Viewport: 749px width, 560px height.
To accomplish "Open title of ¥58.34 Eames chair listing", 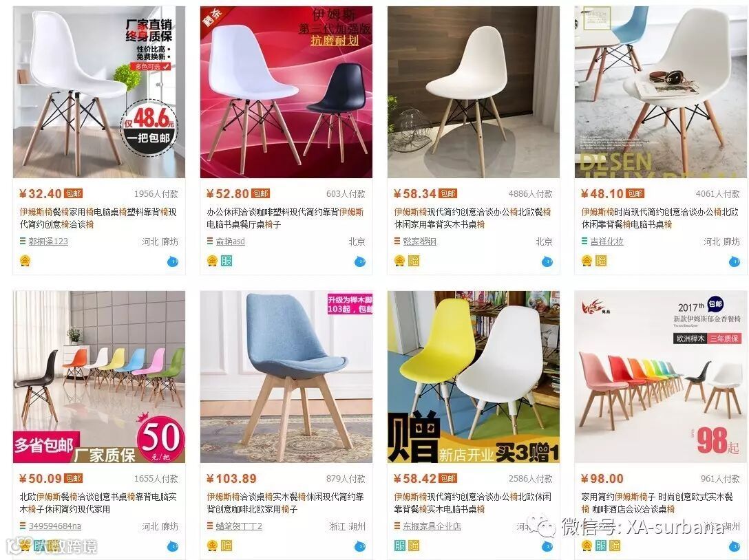I will [x=472, y=217].
